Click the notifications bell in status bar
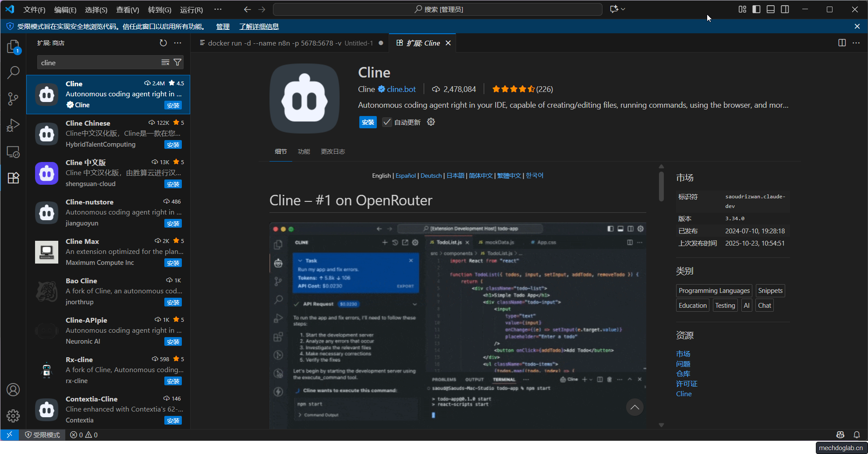The height and width of the screenshot is (454, 868). click(857, 435)
